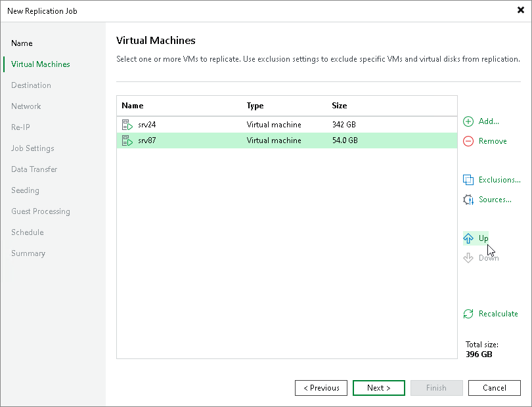This screenshot has height=407, width=532.
Task: Click the green plus Add icon
Action: [x=468, y=121]
